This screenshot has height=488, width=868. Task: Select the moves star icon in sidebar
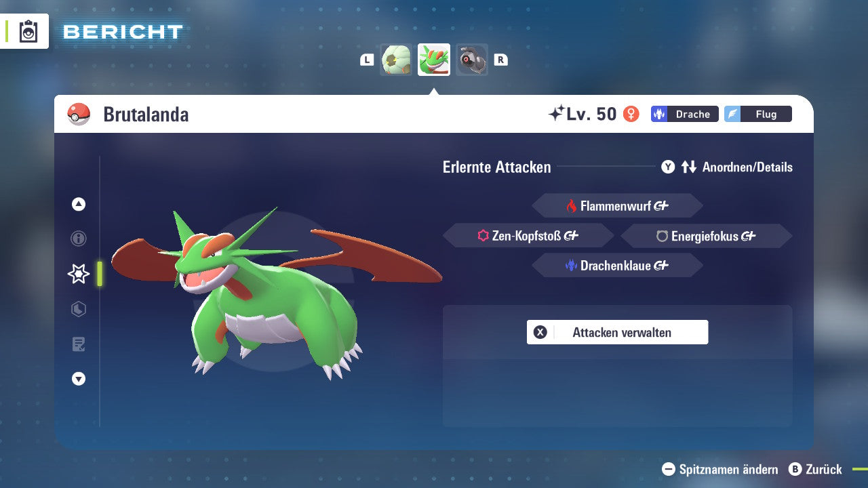pyautogui.click(x=79, y=274)
